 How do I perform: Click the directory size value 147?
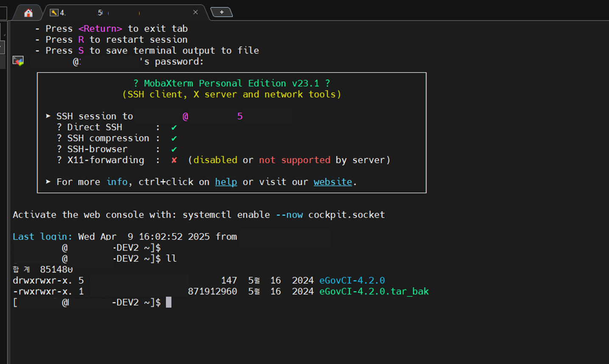229,281
